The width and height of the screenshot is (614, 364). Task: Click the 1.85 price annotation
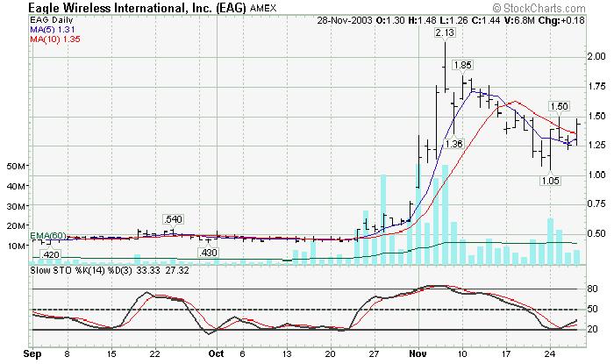[x=462, y=65]
